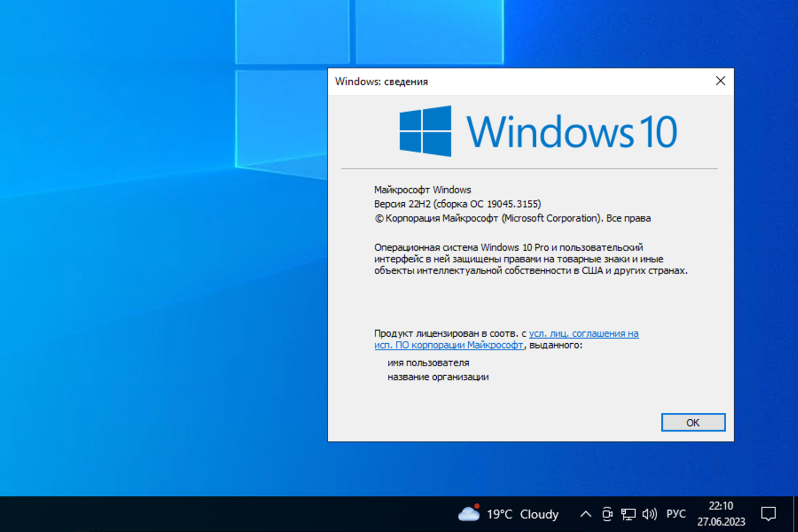Image resolution: width=798 pixels, height=532 pixels.
Task: Click the screen cast icon in the tray
Action: [607, 514]
